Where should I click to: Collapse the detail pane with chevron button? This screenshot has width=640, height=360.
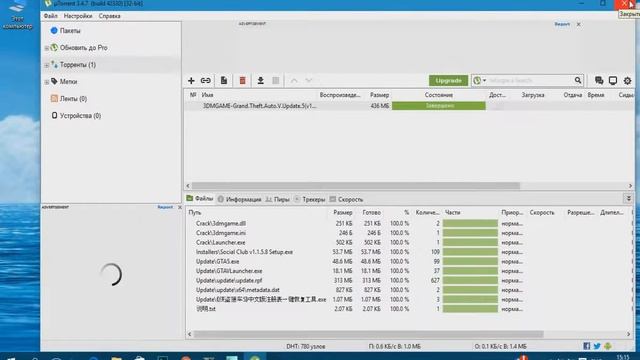629,199
